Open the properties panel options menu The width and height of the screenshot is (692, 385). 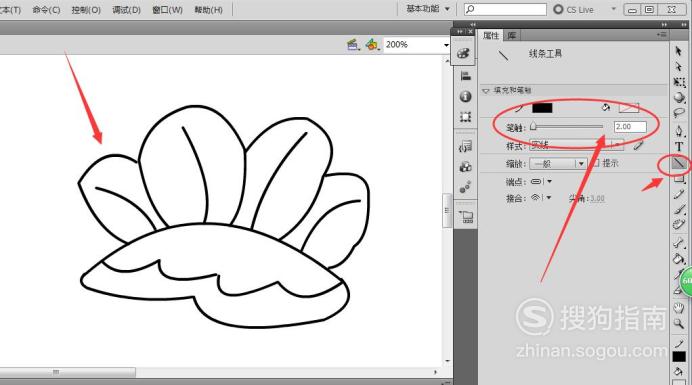coord(661,34)
